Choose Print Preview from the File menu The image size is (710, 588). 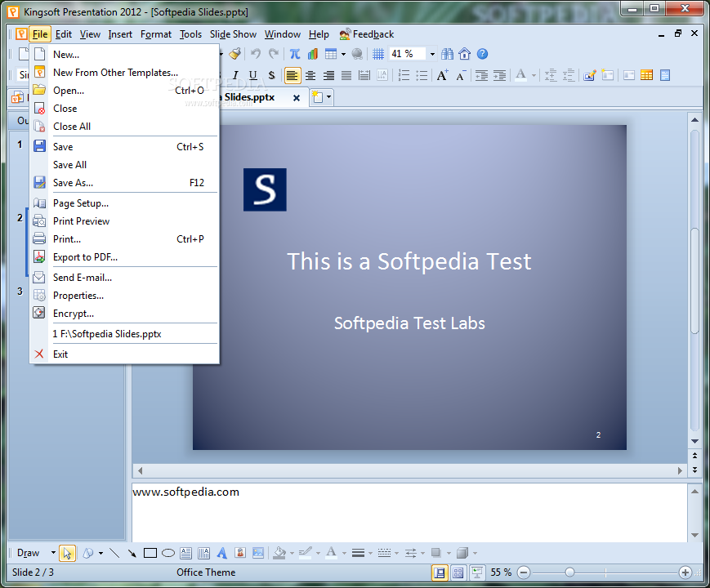(124, 220)
